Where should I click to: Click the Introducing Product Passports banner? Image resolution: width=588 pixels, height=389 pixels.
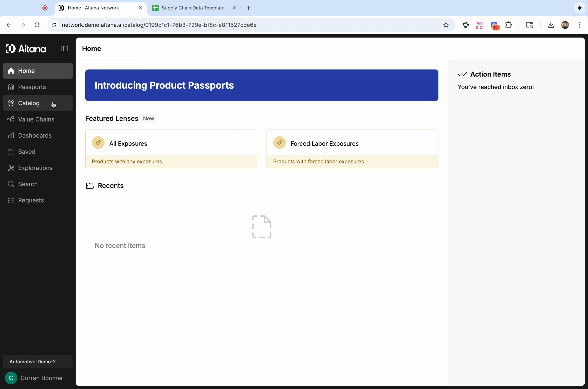(x=261, y=85)
